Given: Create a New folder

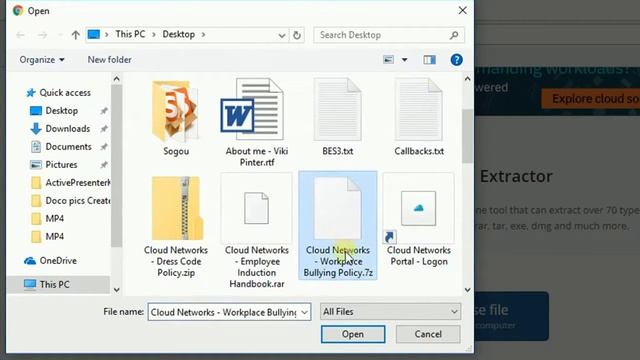Looking at the screenshot, I should [x=109, y=60].
